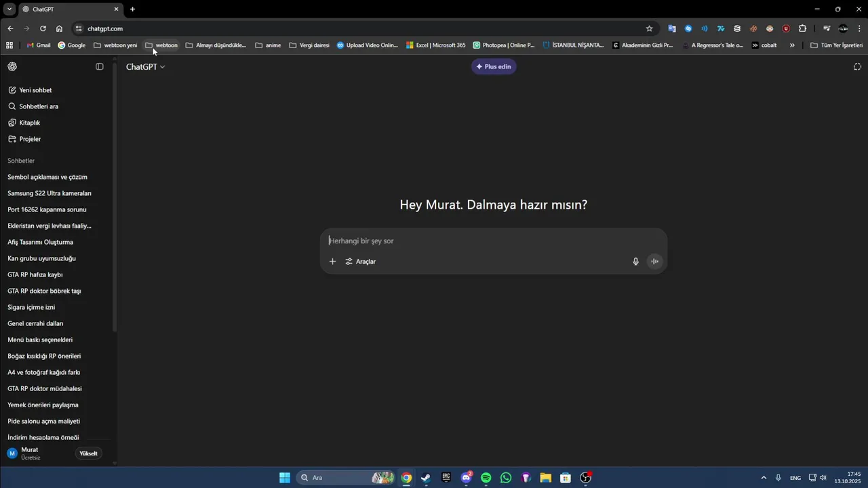Viewport: 868px width, 488px height.
Task: Focus the Herhangi bir şey sor input
Action: click(493, 241)
